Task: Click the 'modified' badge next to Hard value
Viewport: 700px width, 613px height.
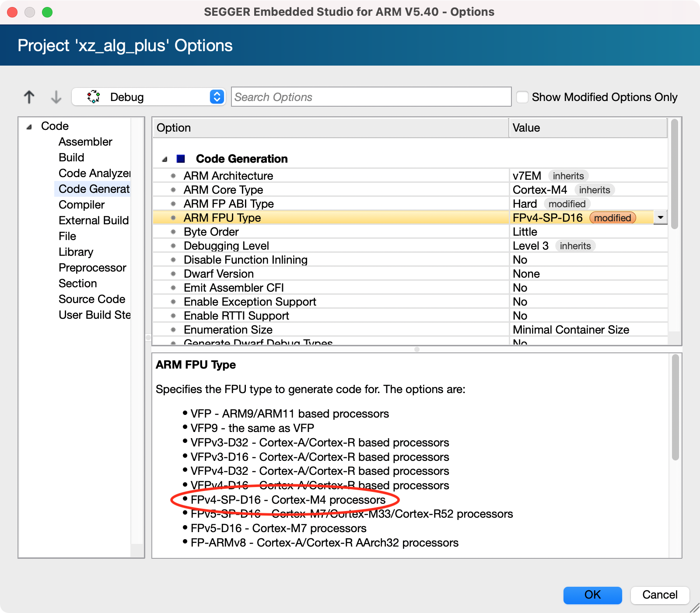Action: coord(567,203)
